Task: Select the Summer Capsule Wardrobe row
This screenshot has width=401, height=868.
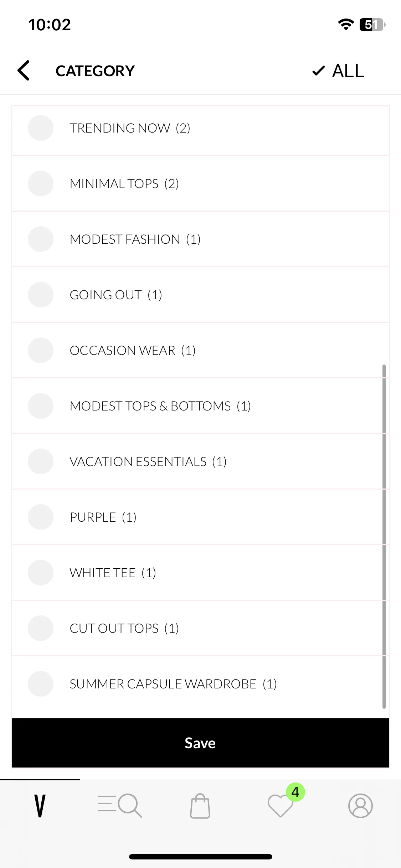Action: 200,684
